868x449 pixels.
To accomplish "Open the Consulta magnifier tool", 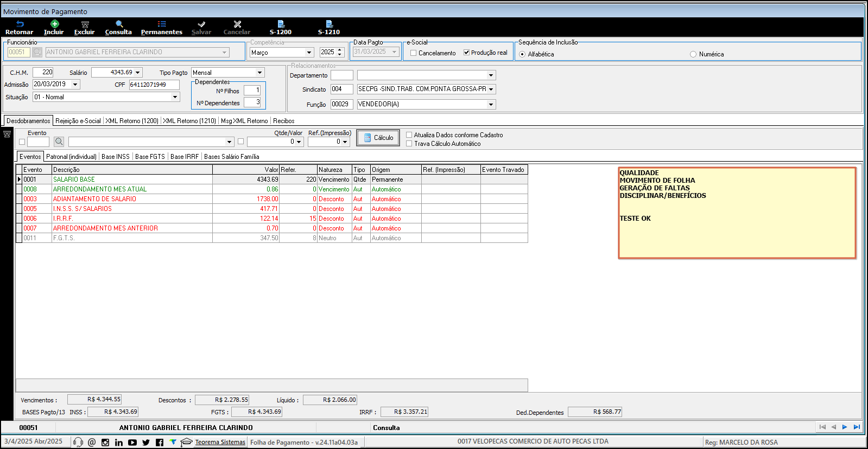I will coord(119,24).
